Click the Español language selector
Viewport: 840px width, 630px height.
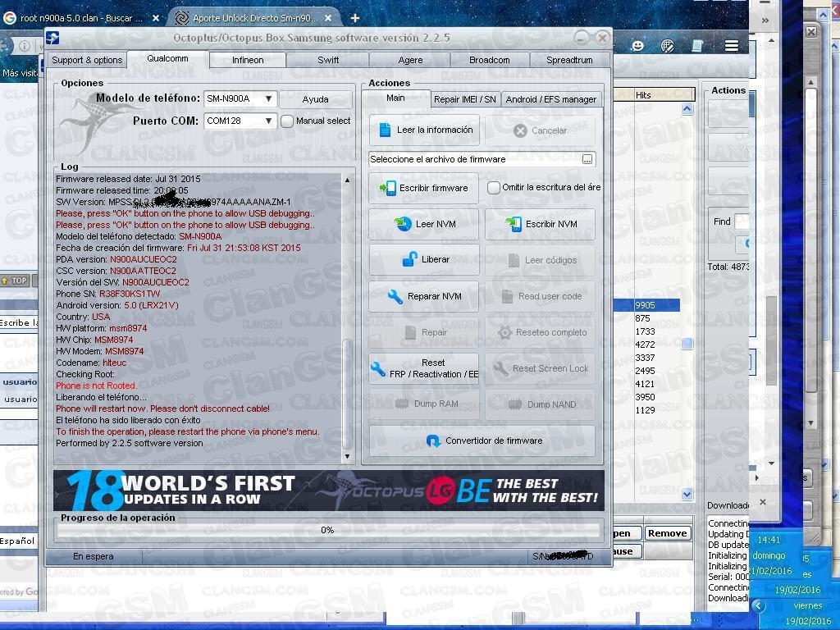click(18, 541)
